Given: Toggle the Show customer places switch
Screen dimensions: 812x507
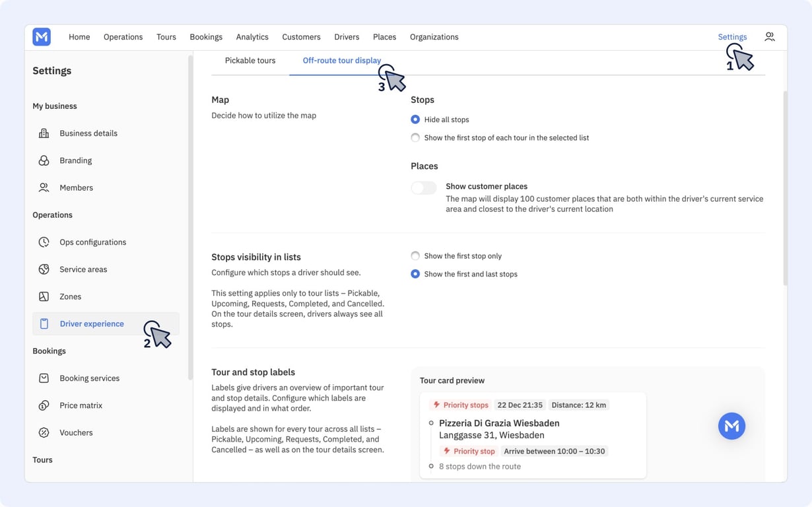Looking at the screenshot, I should pos(424,187).
